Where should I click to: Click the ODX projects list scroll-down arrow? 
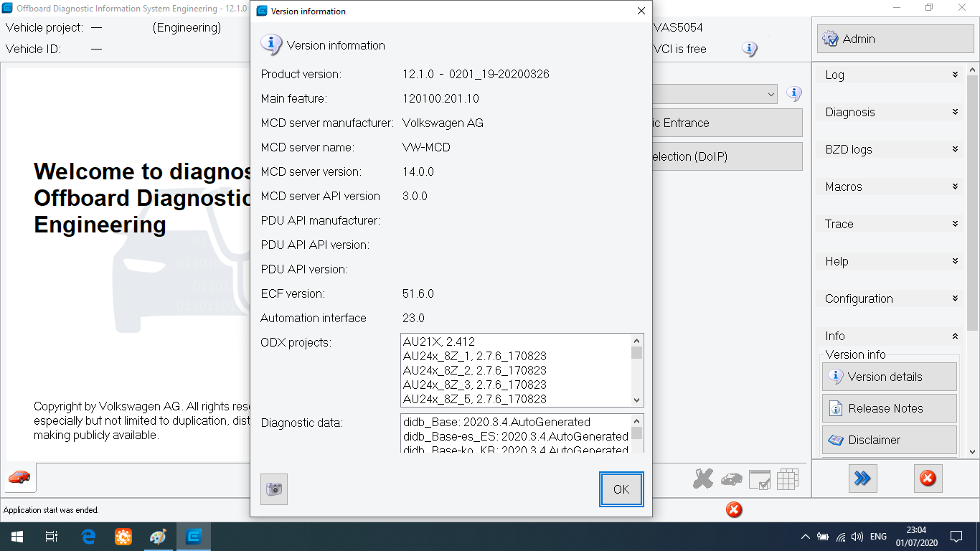(636, 400)
